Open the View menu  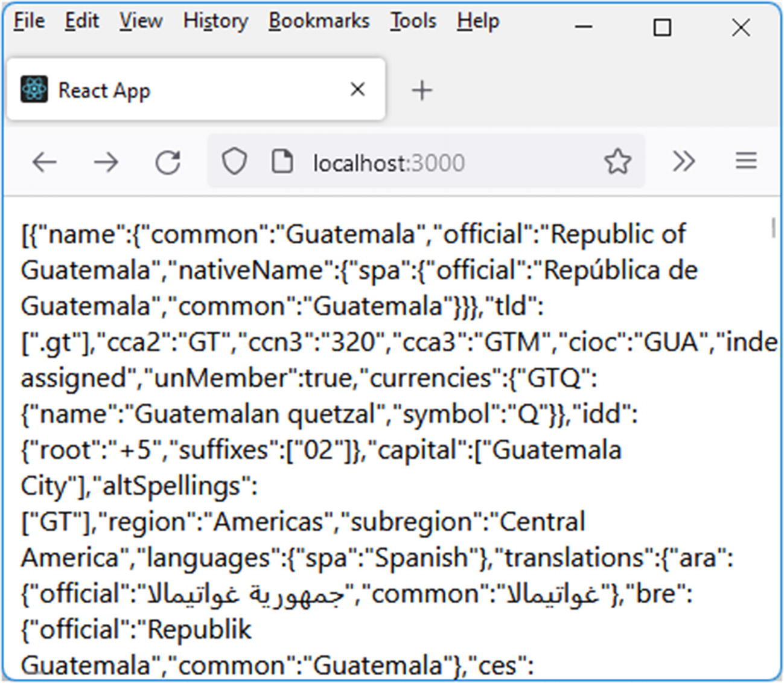tap(141, 21)
